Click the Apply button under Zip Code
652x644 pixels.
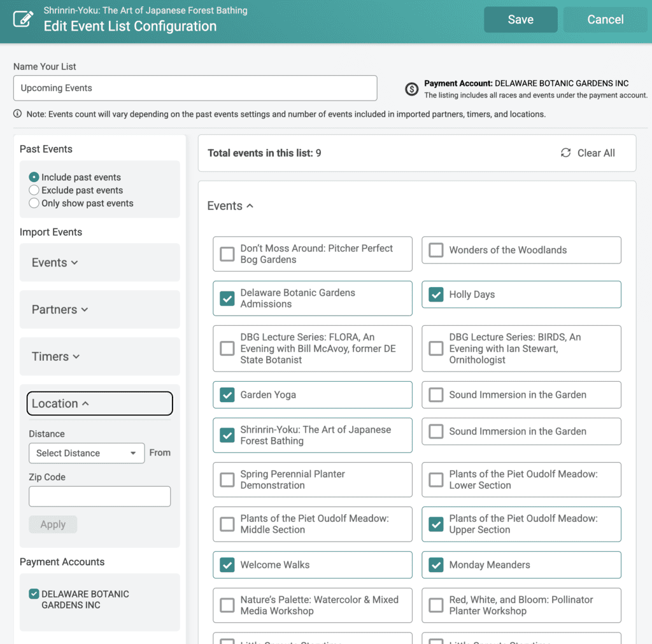(x=53, y=524)
